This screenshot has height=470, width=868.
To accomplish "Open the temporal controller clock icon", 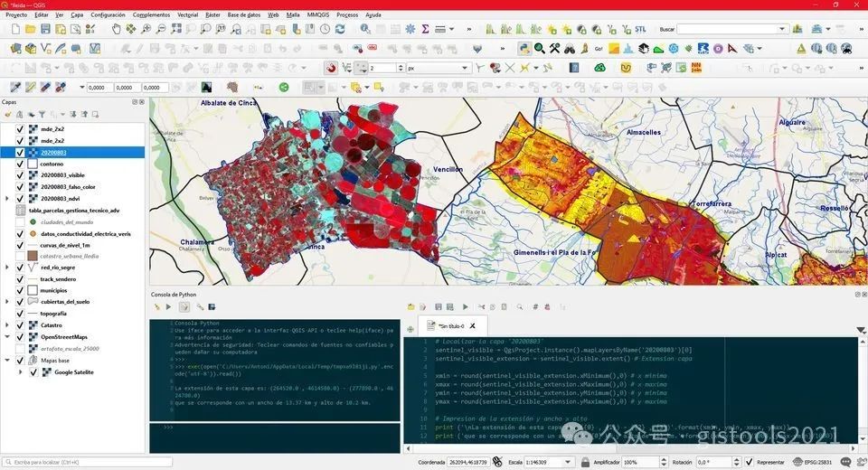I will pos(325,29).
